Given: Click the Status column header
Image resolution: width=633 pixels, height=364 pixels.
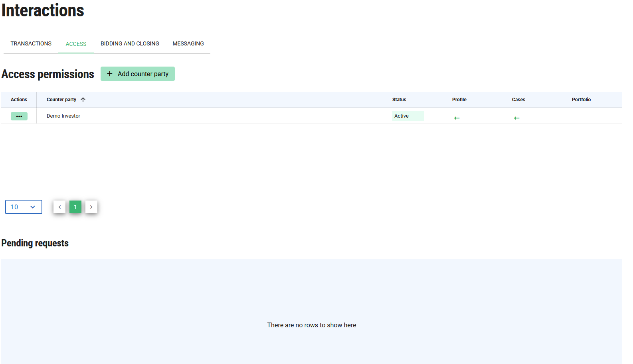Looking at the screenshot, I should (399, 100).
